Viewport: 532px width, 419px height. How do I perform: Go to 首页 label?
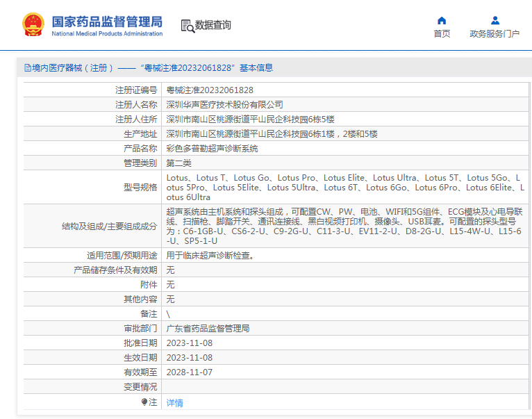coord(442,33)
